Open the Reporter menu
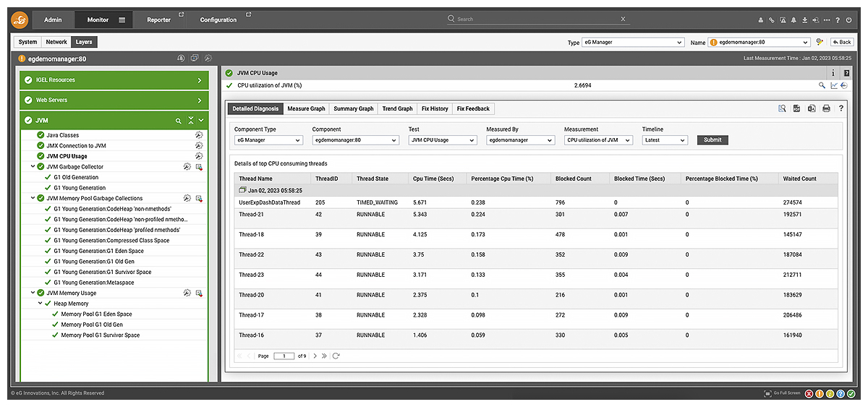Image resolution: width=868 pixels, height=407 pixels. click(159, 20)
